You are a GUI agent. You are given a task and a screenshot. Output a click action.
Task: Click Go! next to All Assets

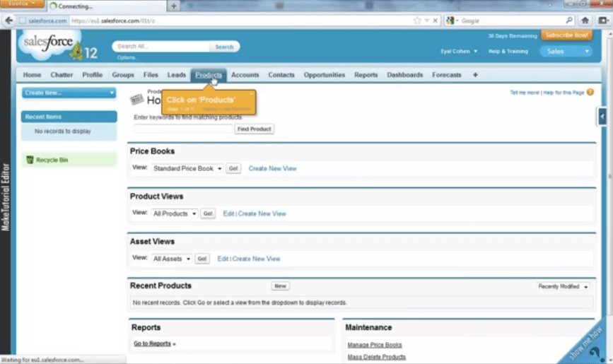202,259
